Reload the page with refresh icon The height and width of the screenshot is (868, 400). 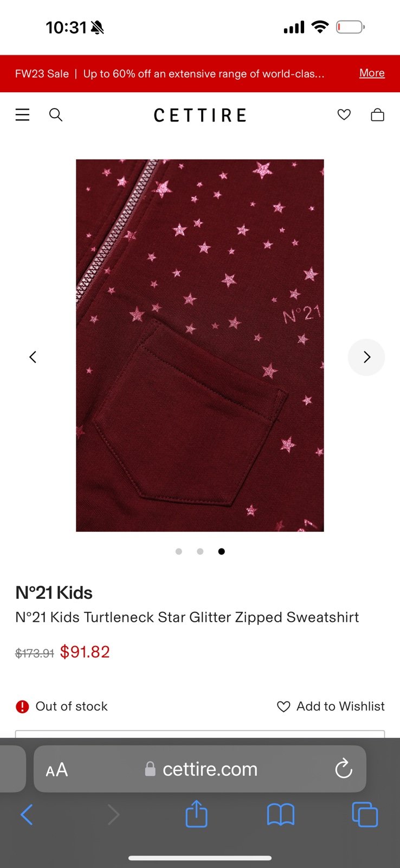pyautogui.click(x=344, y=769)
